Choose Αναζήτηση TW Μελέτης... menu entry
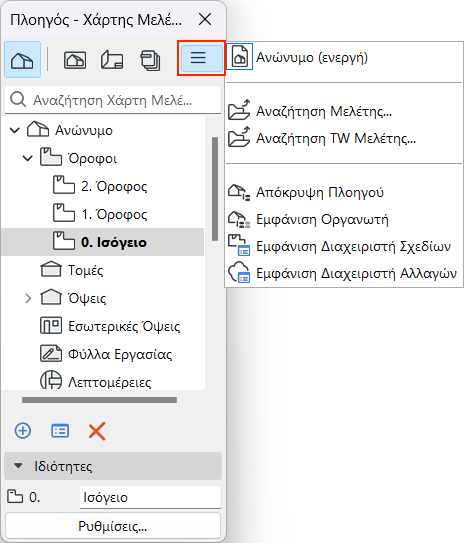Viewport: 465px width, 543px height. (x=345, y=138)
